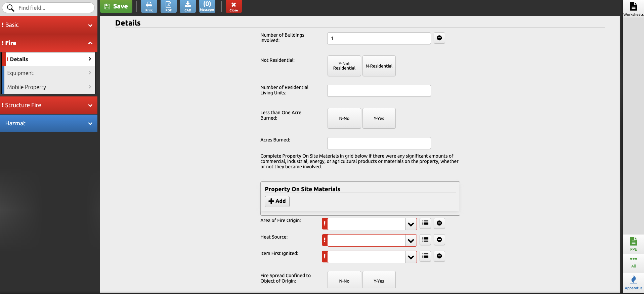Open the Mobile Property subsection
Image resolution: width=644 pixels, height=294 pixels.
click(49, 87)
